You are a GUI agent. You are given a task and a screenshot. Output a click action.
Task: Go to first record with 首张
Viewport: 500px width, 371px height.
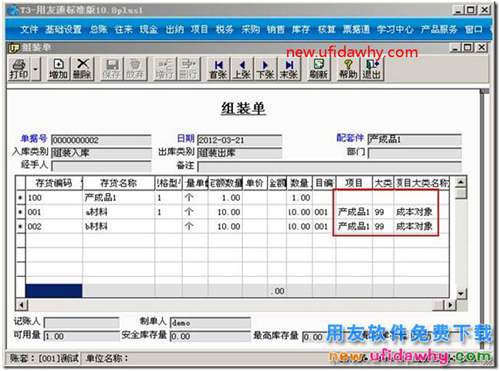click(x=218, y=69)
